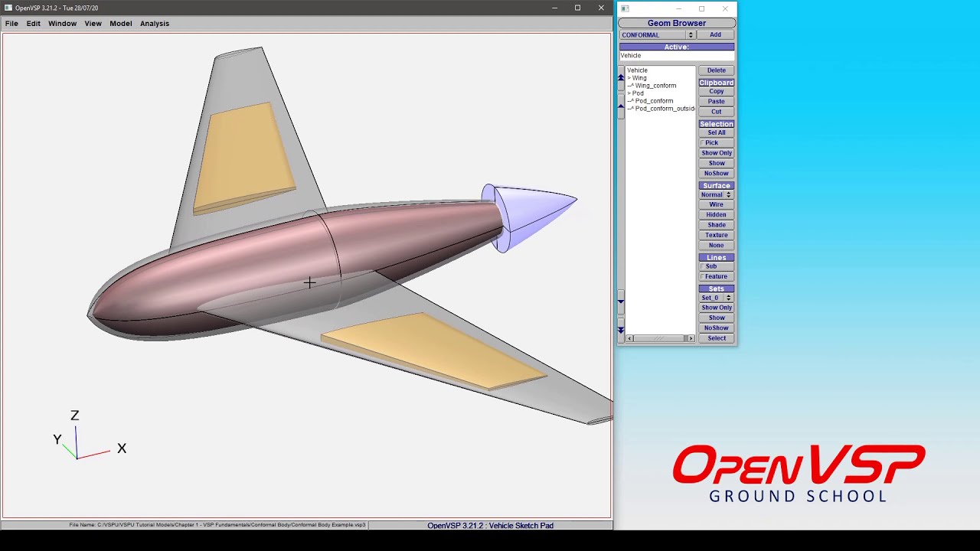Screen dimensions: 980x551
Task: Click the Delete button
Action: point(717,70)
